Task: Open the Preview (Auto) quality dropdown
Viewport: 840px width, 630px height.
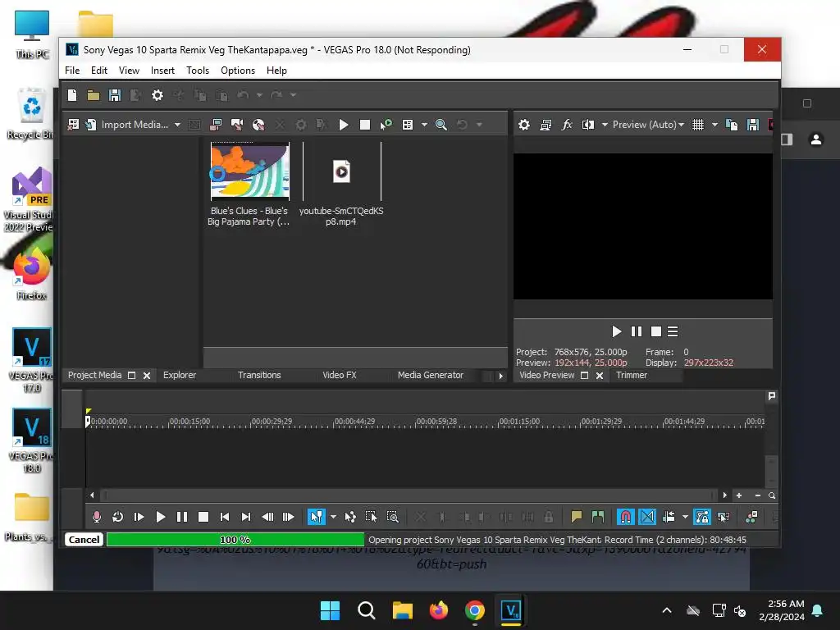Action: tap(648, 125)
